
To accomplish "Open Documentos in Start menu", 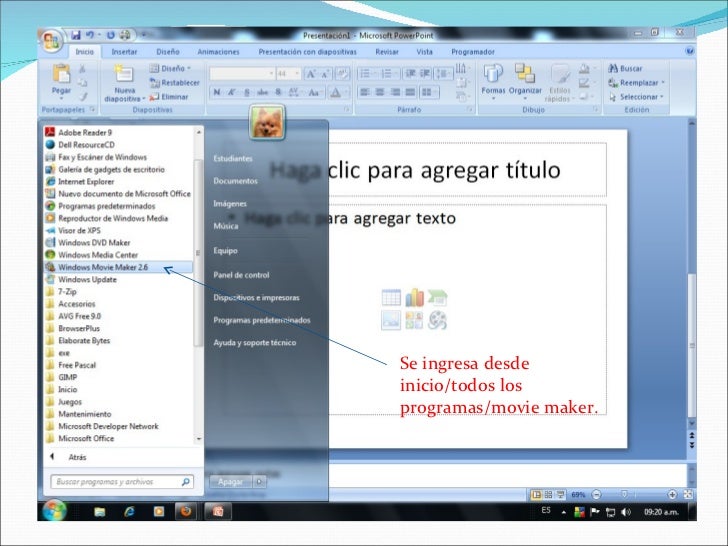I will [x=235, y=181].
